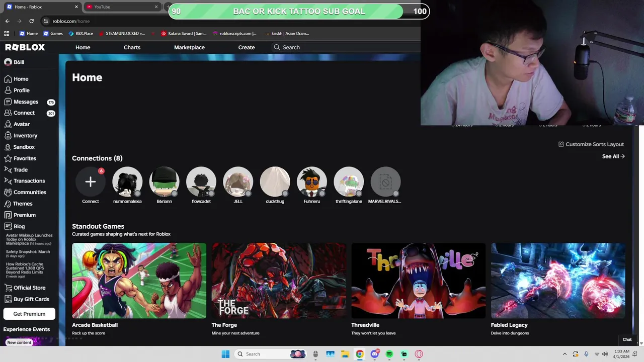Go back using the browser back arrow

click(x=7, y=21)
